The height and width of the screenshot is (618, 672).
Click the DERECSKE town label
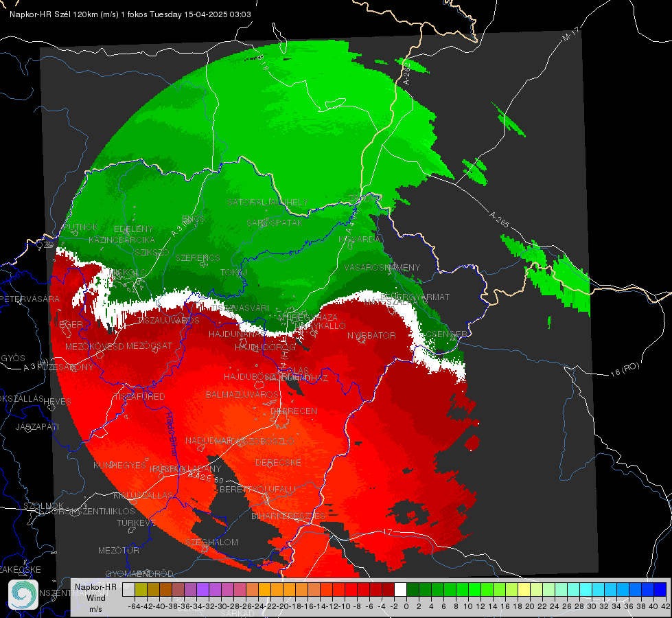coord(278,463)
